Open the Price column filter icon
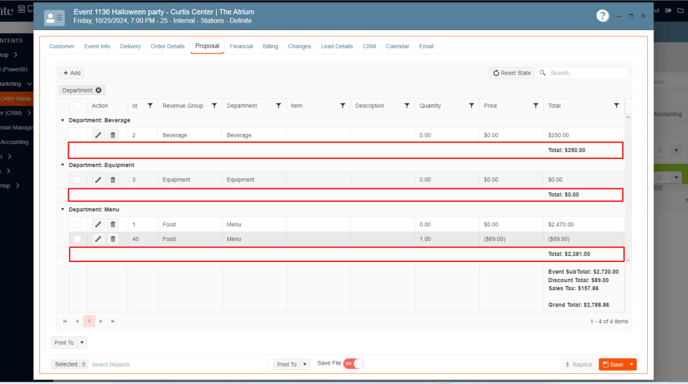The image size is (688, 384). (535, 106)
